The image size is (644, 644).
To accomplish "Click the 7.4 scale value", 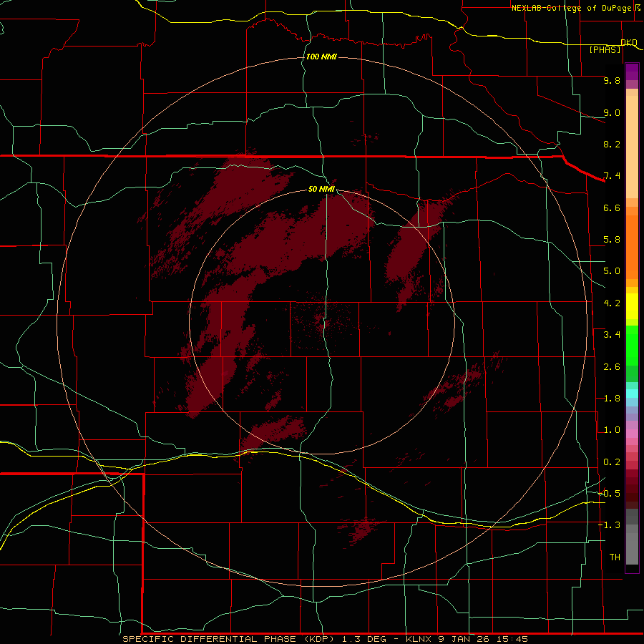I will point(612,176).
